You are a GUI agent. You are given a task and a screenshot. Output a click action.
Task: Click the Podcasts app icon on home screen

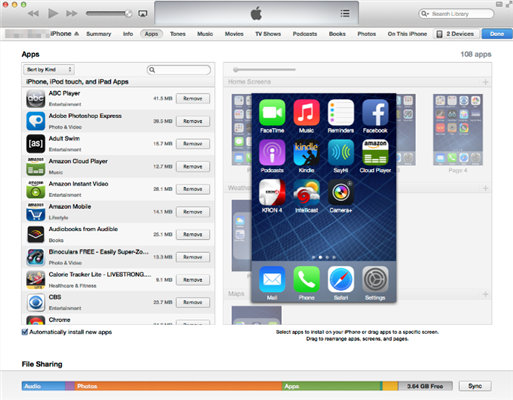pos(272,152)
